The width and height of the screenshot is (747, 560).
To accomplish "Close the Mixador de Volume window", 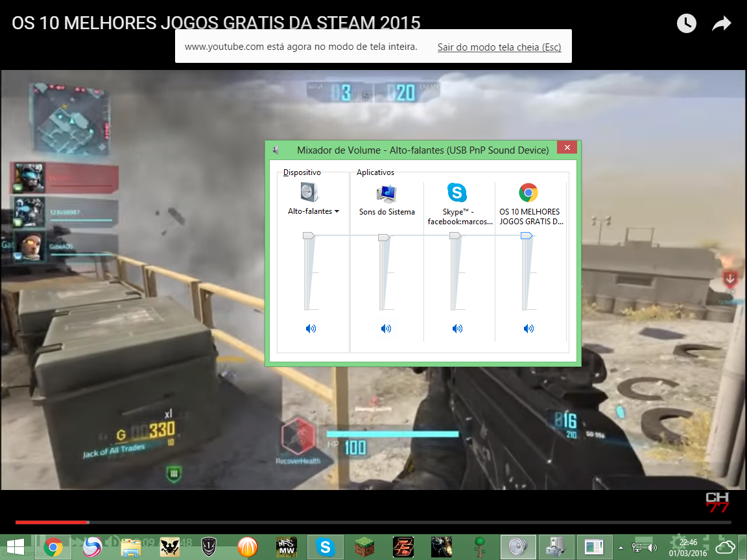I will [567, 148].
